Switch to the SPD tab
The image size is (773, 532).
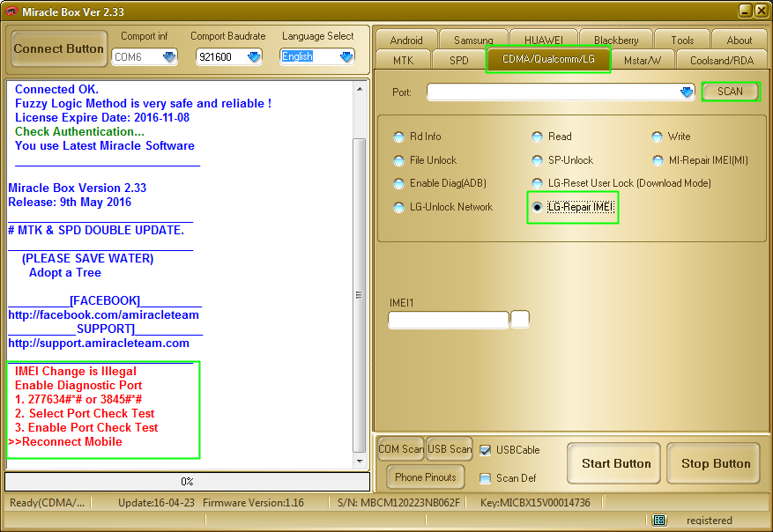459,60
